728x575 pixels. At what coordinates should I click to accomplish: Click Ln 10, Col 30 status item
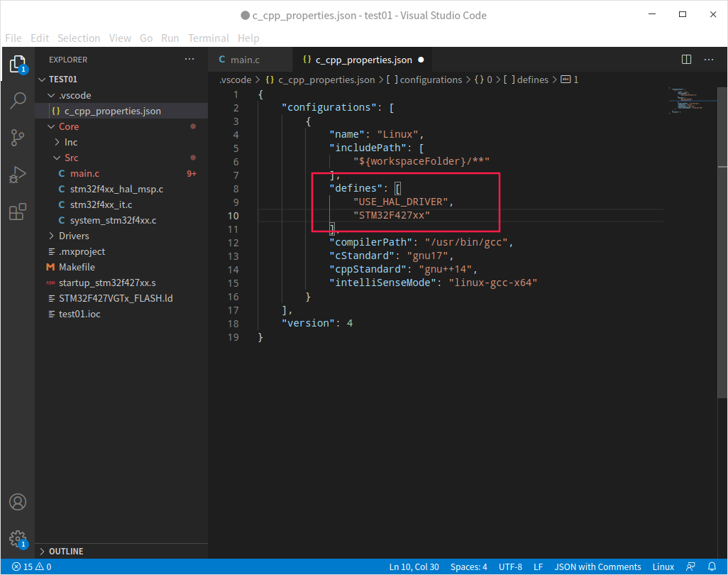414,566
